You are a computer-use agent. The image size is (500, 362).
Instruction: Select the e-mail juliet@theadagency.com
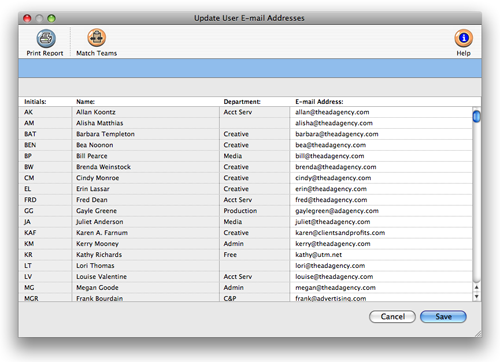pyautogui.click(x=333, y=222)
